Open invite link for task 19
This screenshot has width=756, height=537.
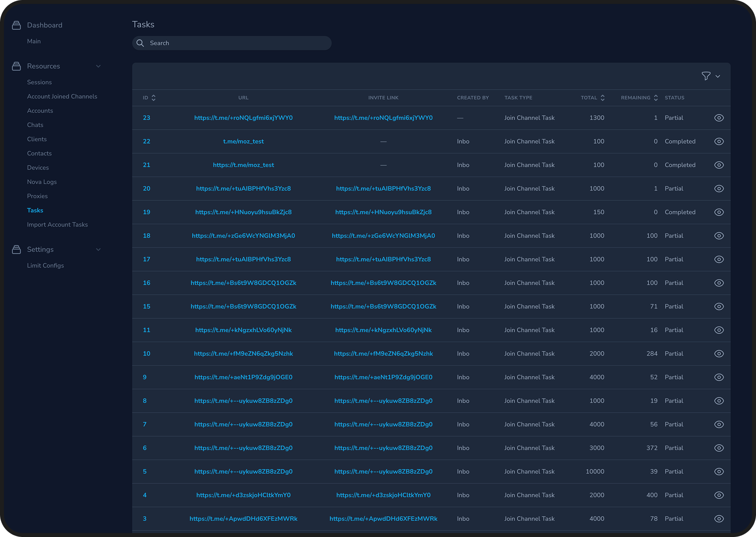[384, 212]
